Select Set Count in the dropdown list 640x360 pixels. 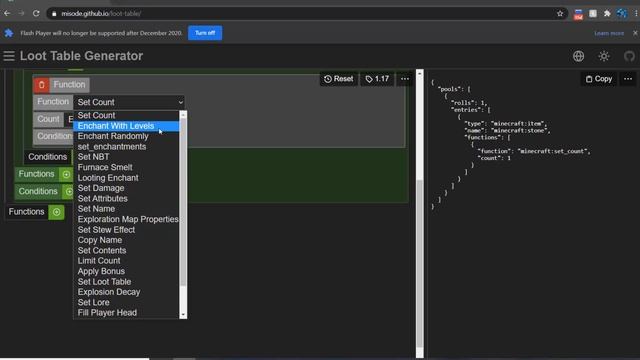126,116
